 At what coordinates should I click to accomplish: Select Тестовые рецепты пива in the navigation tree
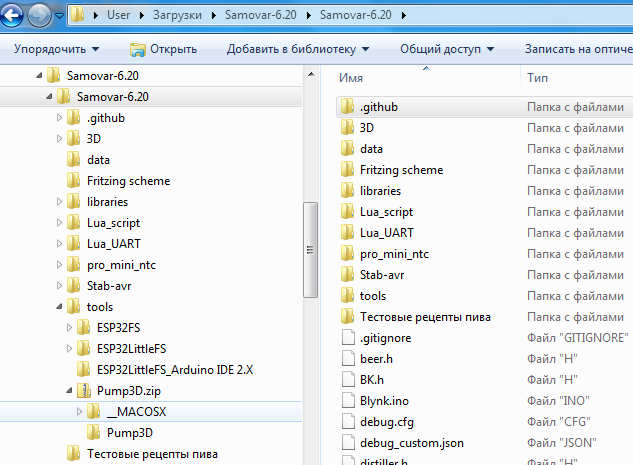(x=152, y=454)
